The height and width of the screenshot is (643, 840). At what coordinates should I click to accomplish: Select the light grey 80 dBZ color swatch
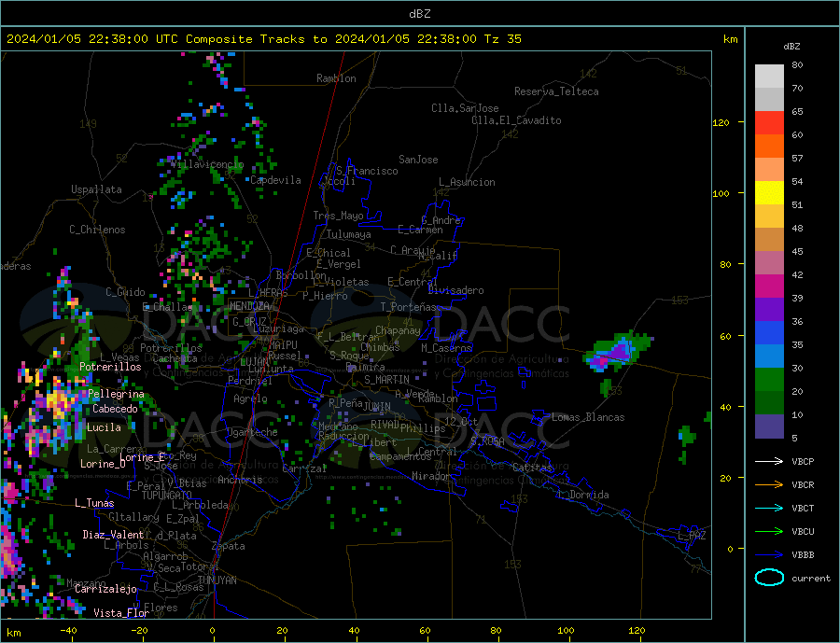pos(769,77)
